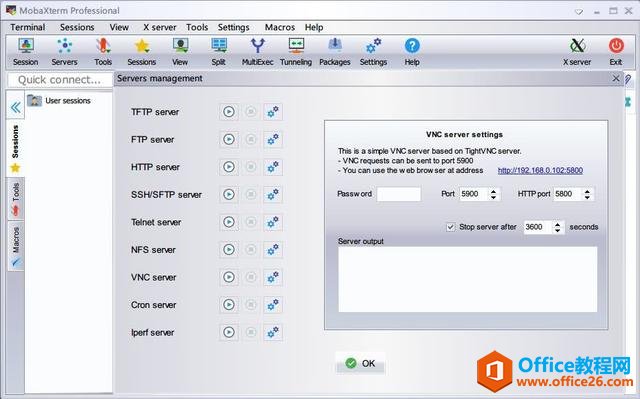Open the Servers toolbar icon
The height and width of the screenshot is (399, 640).
click(64, 52)
